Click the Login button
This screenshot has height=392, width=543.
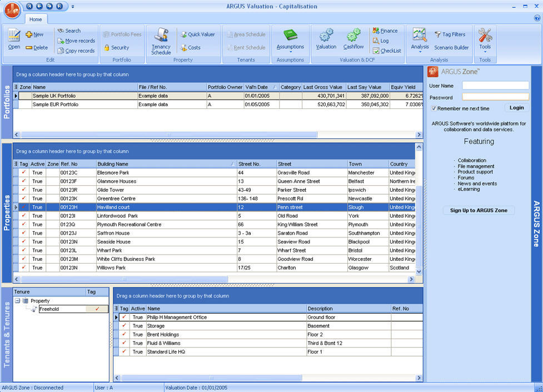tap(517, 108)
